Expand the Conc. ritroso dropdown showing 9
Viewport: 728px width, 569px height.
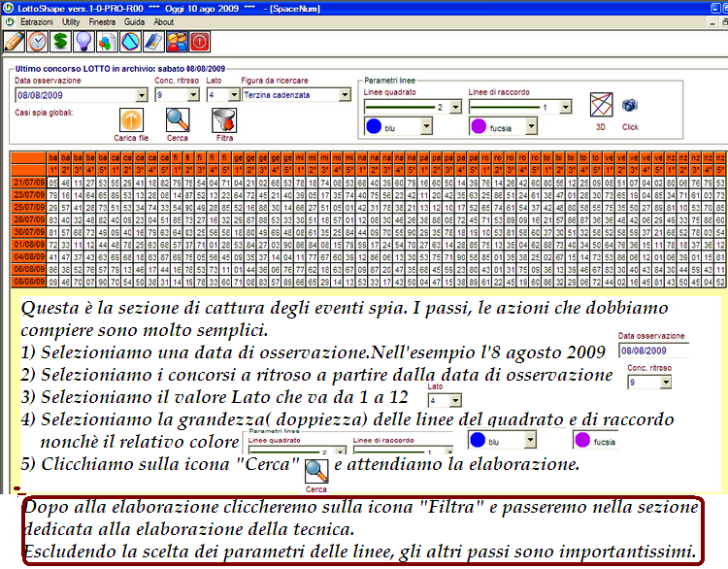[193, 95]
